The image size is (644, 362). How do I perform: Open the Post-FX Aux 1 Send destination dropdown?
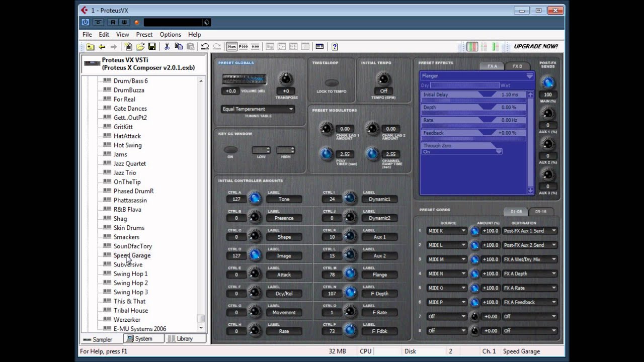[x=530, y=231]
